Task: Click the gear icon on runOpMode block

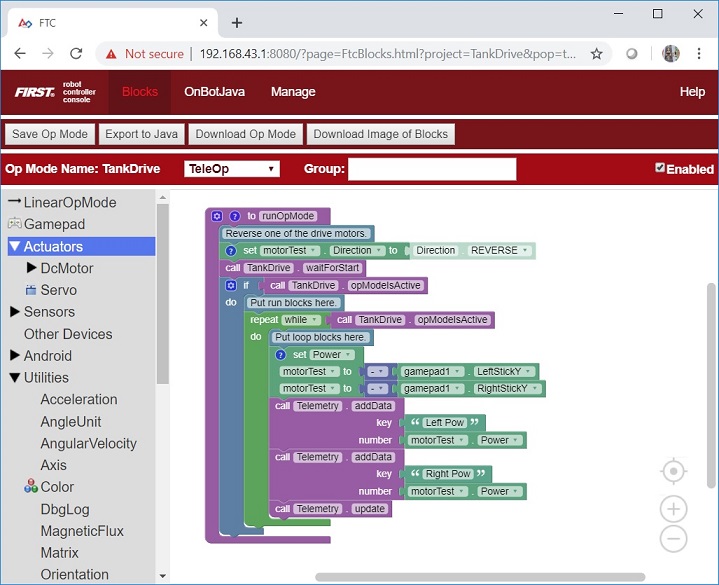Action: click(x=216, y=216)
